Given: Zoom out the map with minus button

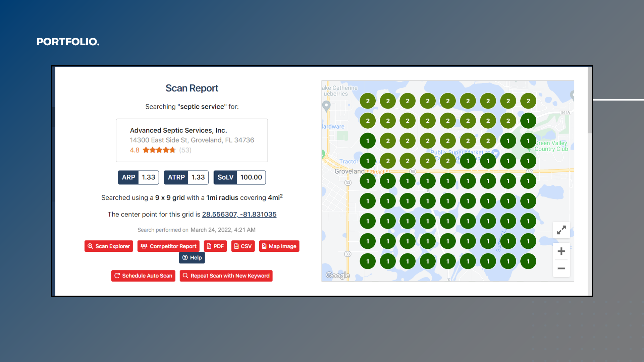Looking at the screenshot, I should (561, 268).
